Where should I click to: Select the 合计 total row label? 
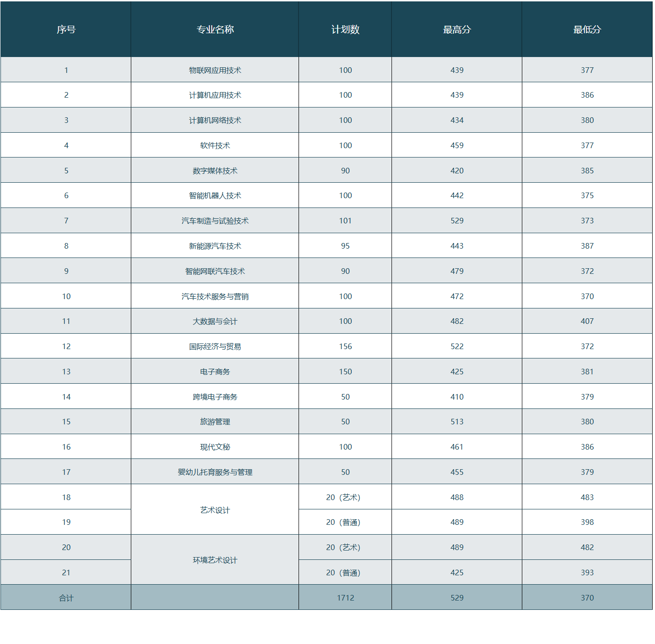(66, 598)
